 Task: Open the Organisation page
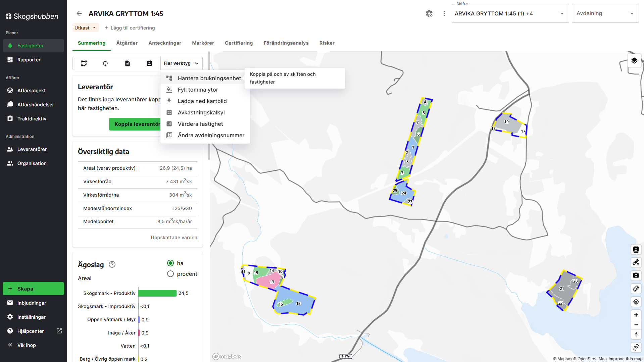33,163
